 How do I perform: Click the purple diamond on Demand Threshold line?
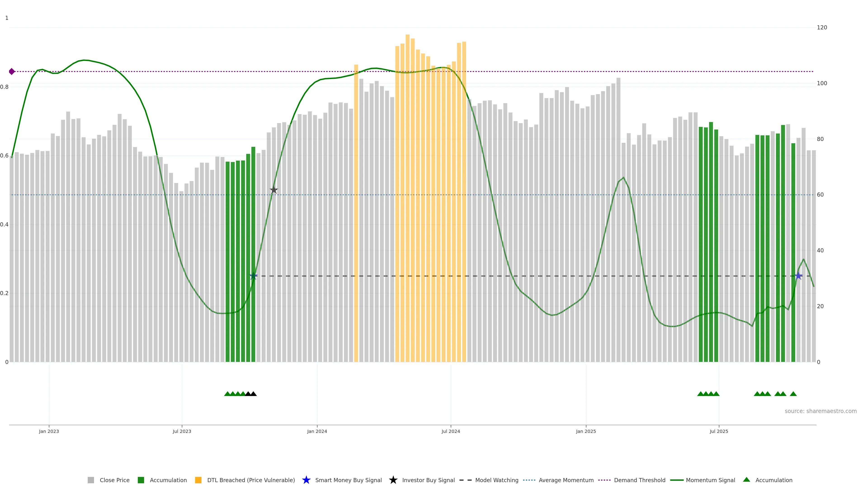12,71
